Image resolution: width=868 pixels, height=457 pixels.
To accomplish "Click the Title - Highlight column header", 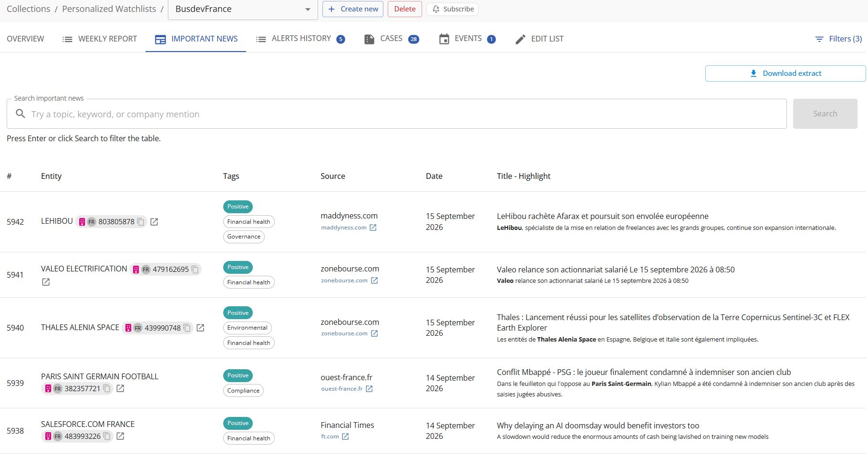I will click(x=524, y=176).
